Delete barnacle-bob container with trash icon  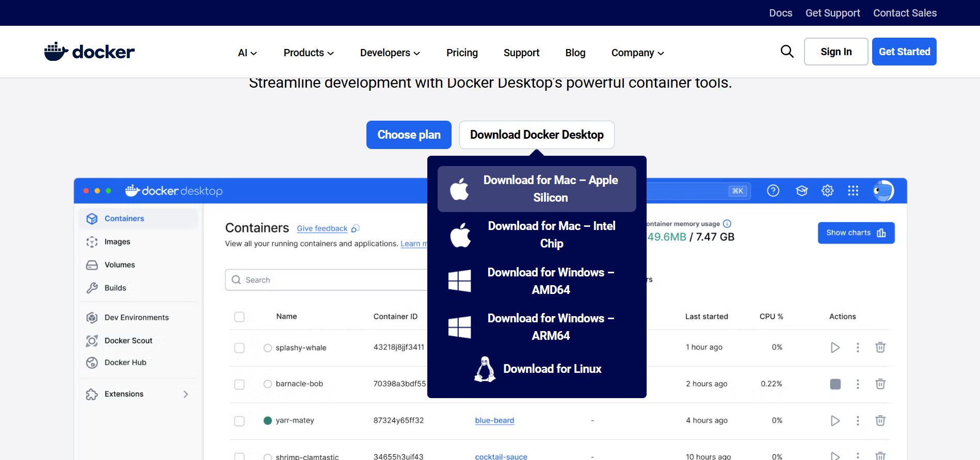point(880,384)
